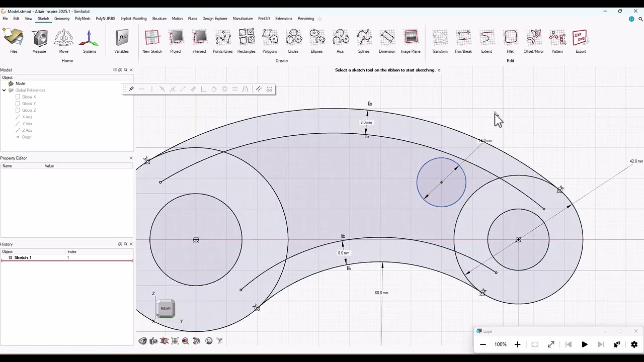Open the File menu

coord(6,19)
